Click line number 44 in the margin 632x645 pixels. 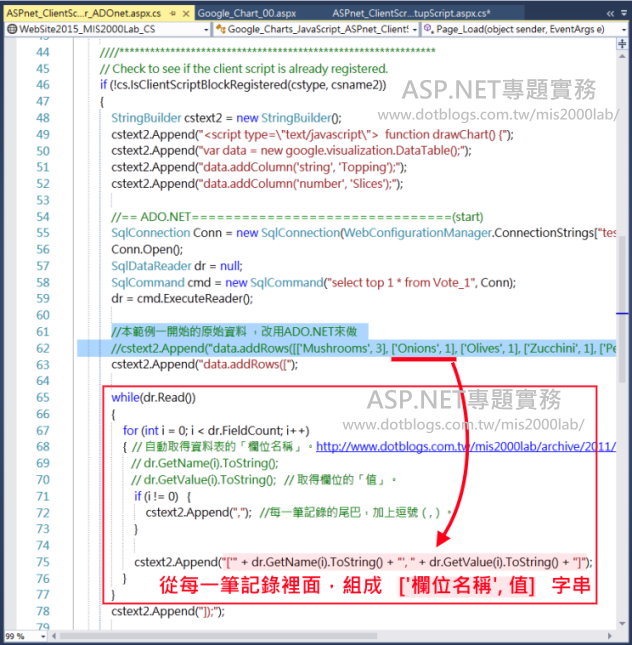tap(42, 52)
